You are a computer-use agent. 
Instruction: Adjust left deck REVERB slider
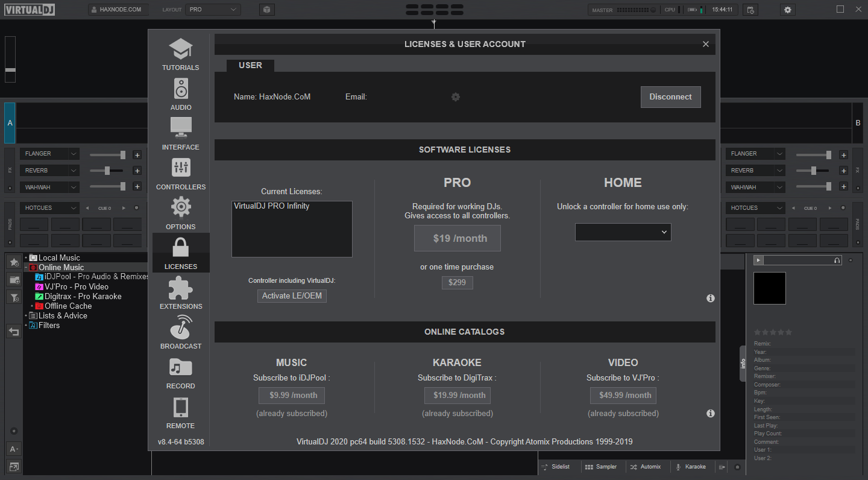[x=107, y=171]
